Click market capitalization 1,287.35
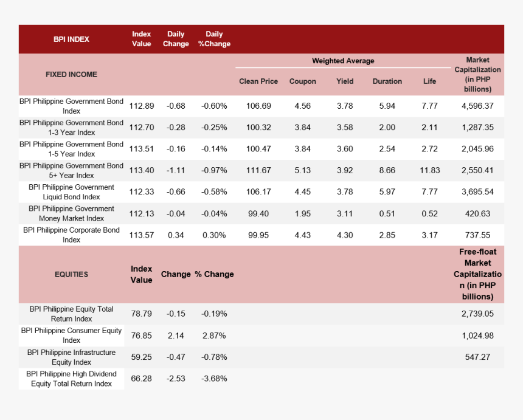Image resolution: width=523 pixels, height=420 pixels. tap(477, 127)
